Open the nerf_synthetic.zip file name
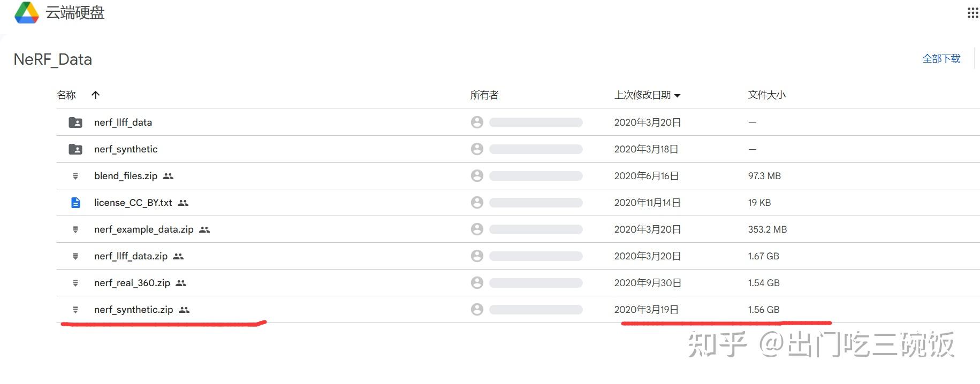Screen dimensions: 980x384 click(134, 310)
